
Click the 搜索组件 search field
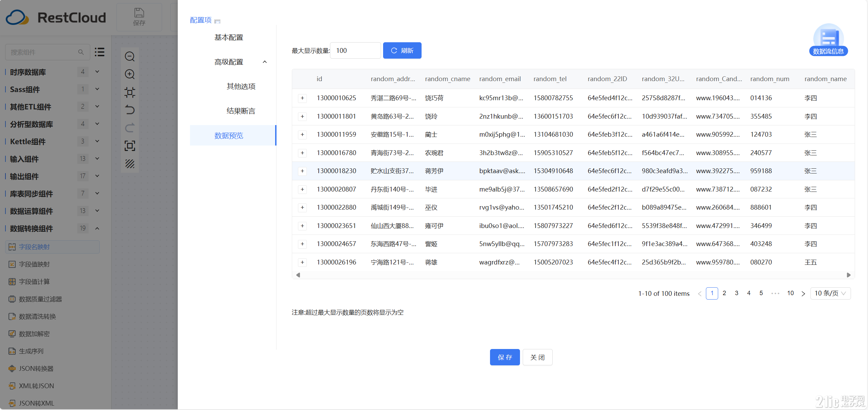(x=48, y=52)
